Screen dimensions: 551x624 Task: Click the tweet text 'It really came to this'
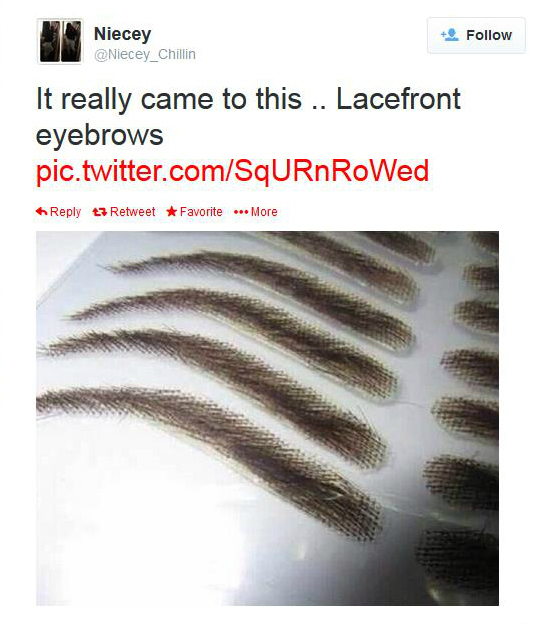coord(169,99)
